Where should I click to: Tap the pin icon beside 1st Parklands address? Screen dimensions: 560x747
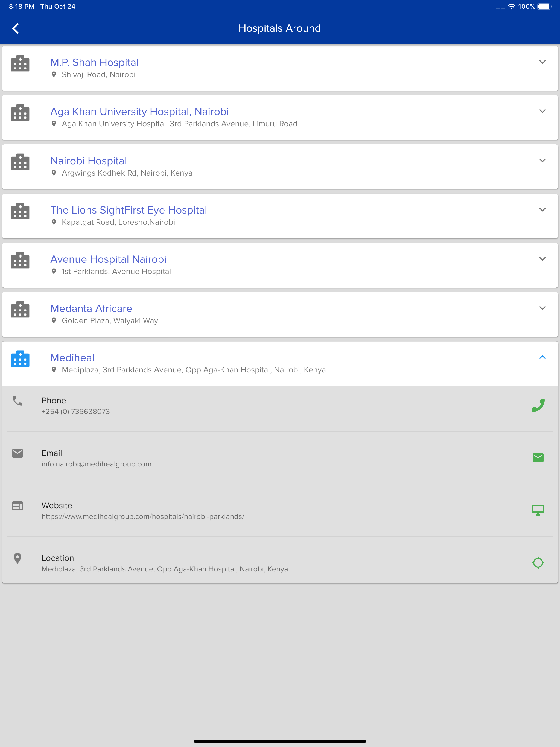pos(54,272)
